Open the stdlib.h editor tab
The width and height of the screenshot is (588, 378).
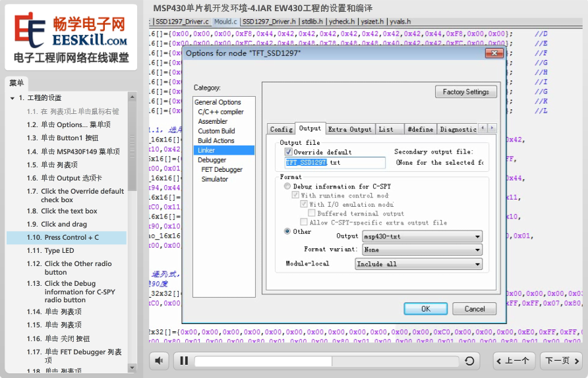312,22
